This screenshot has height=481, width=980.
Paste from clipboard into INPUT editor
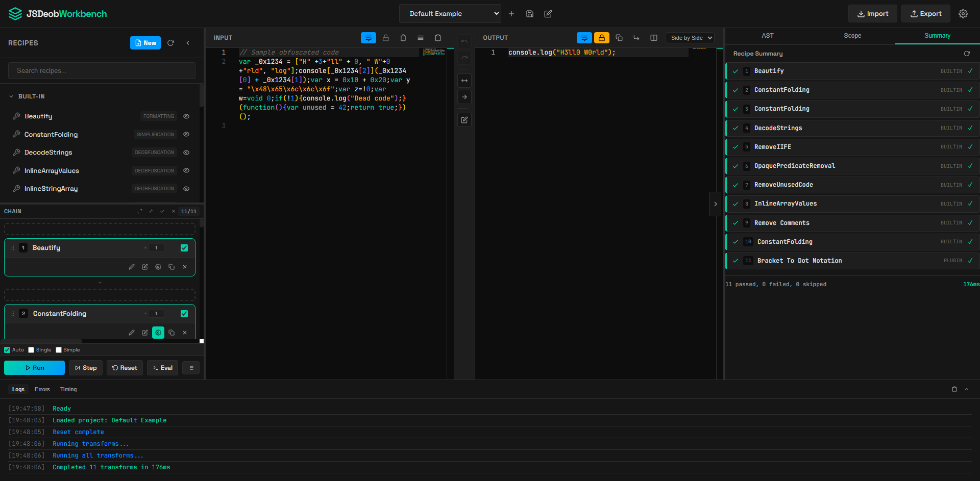[x=438, y=38]
